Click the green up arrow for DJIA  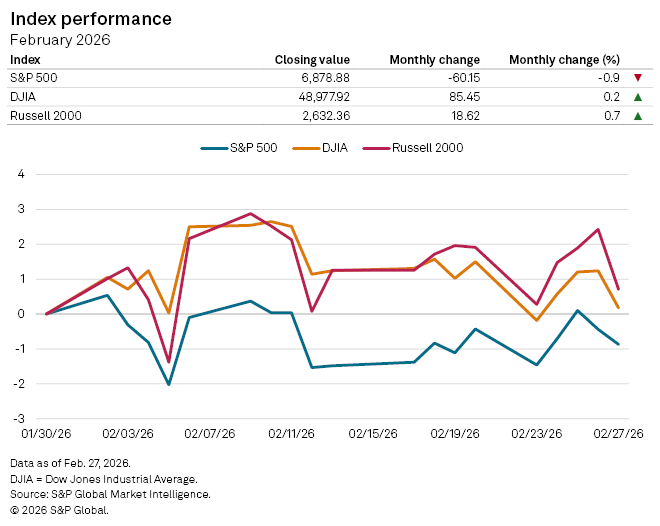636,97
